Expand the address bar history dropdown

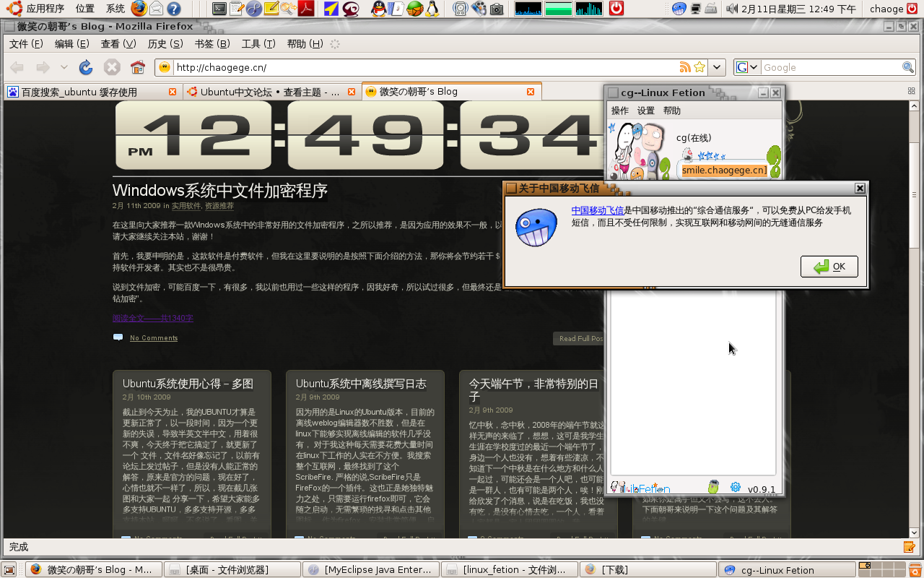[x=717, y=67]
